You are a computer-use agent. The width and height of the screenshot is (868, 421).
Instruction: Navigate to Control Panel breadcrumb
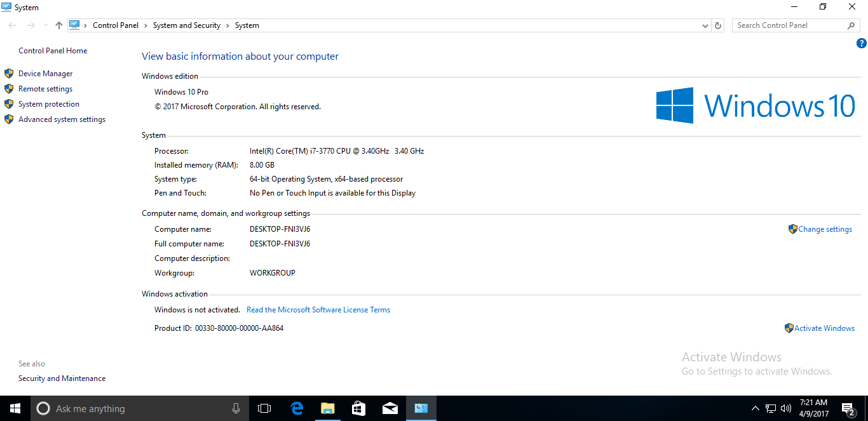[116, 25]
